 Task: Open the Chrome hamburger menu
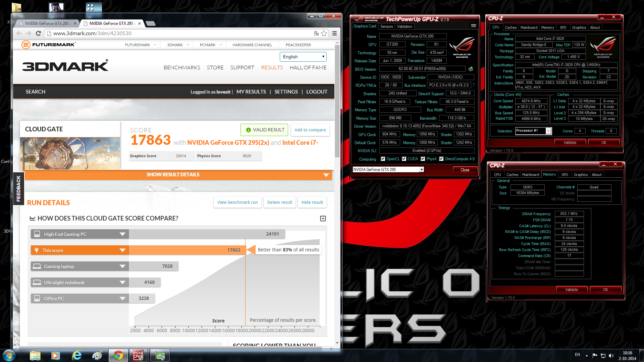tap(334, 33)
